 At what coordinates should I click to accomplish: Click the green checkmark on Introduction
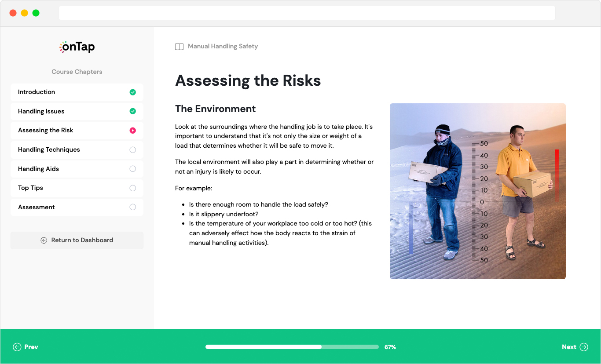tap(132, 92)
